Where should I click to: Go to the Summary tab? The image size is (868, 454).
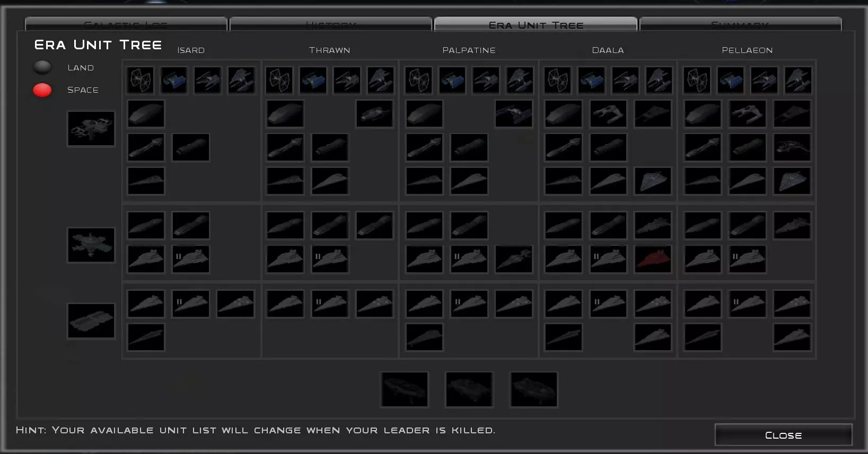point(740,24)
